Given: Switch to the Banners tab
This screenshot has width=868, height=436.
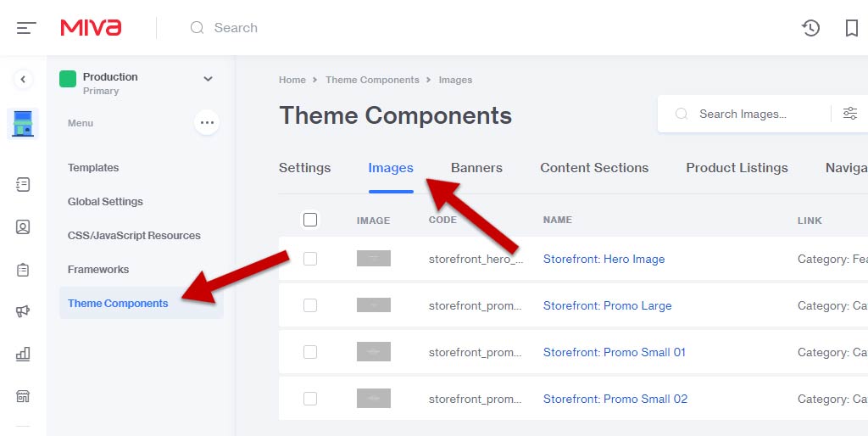Looking at the screenshot, I should [x=476, y=168].
